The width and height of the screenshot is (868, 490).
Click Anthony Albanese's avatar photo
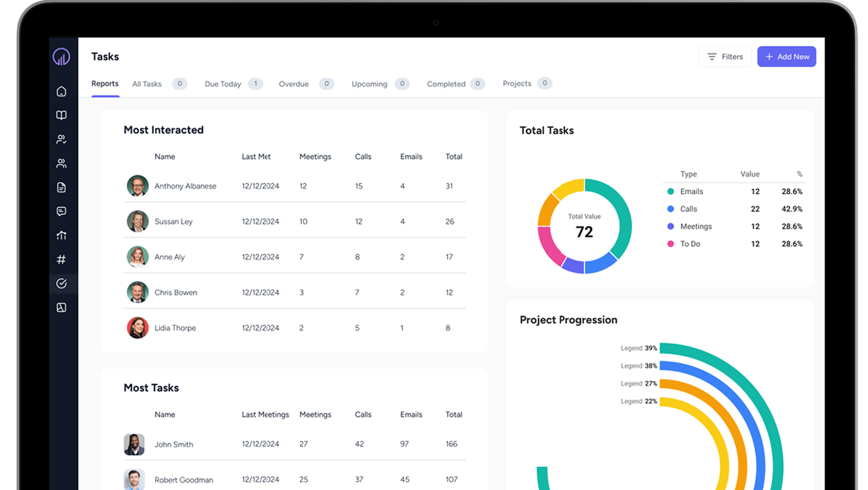coord(138,186)
